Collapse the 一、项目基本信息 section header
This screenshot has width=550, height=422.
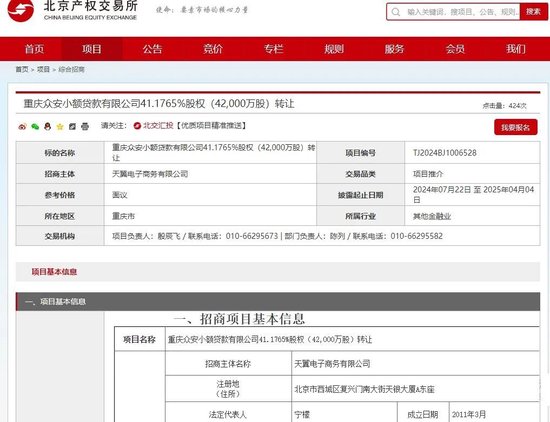(278, 302)
